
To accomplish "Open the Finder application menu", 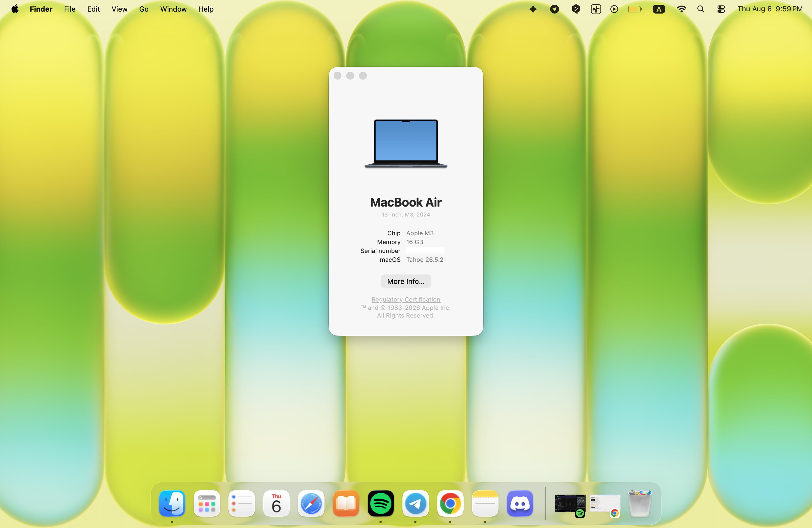I will (x=41, y=9).
